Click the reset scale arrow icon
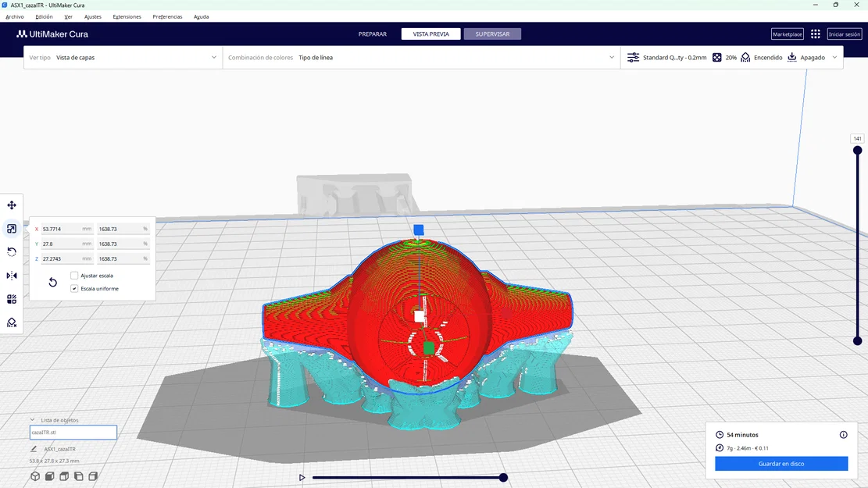868x488 pixels. point(52,282)
